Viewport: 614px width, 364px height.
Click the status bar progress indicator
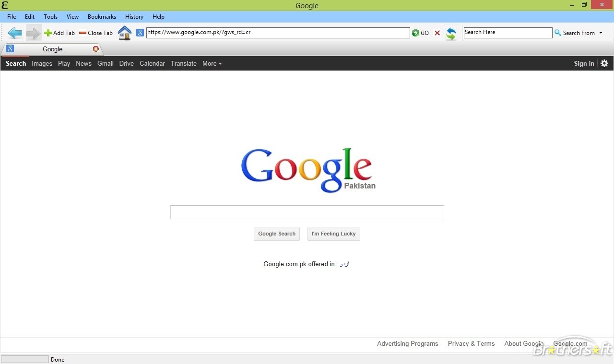25,359
